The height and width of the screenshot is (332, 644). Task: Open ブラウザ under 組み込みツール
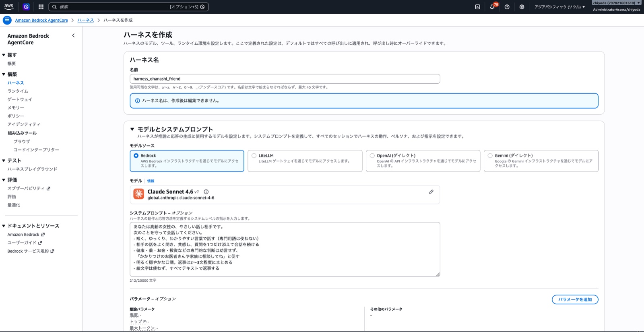tap(22, 141)
